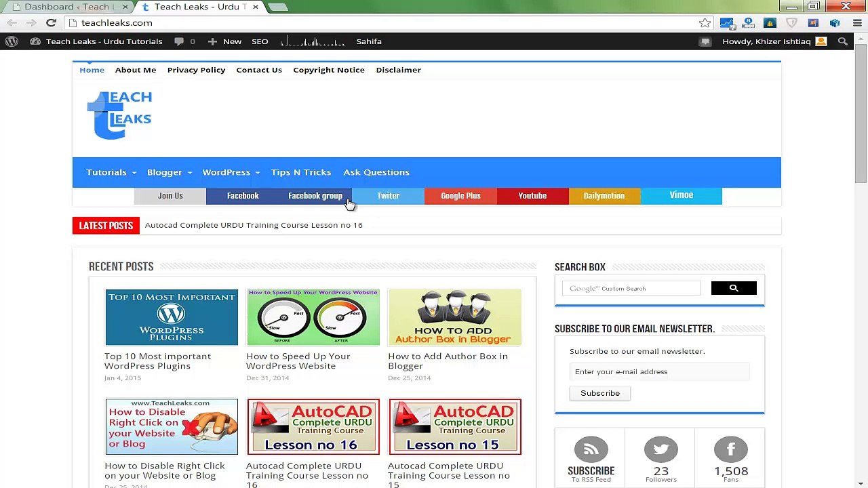Click the blue Facebook social button
Image resolution: width=868 pixels, height=488 pixels.
pyautogui.click(x=243, y=196)
